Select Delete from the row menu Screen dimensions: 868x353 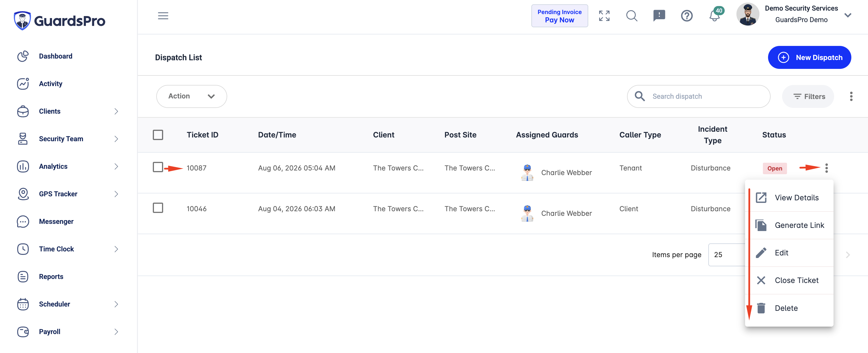pyautogui.click(x=789, y=308)
